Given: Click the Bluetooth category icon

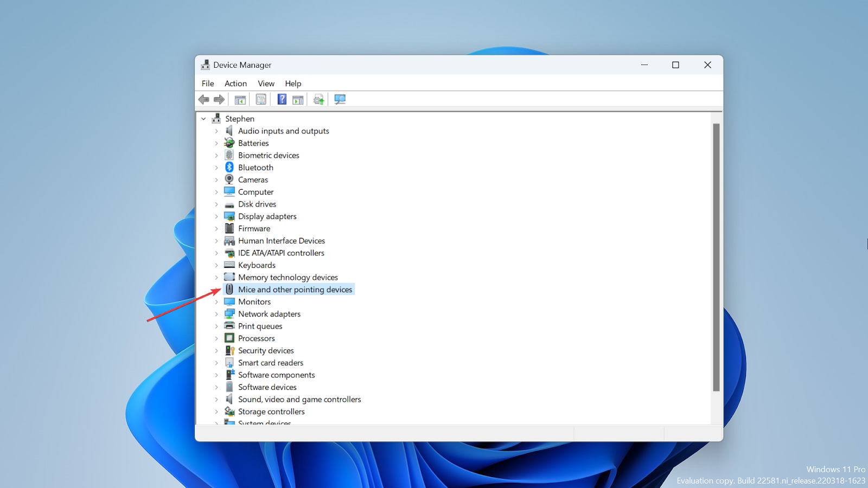Looking at the screenshot, I should tap(229, 167).
